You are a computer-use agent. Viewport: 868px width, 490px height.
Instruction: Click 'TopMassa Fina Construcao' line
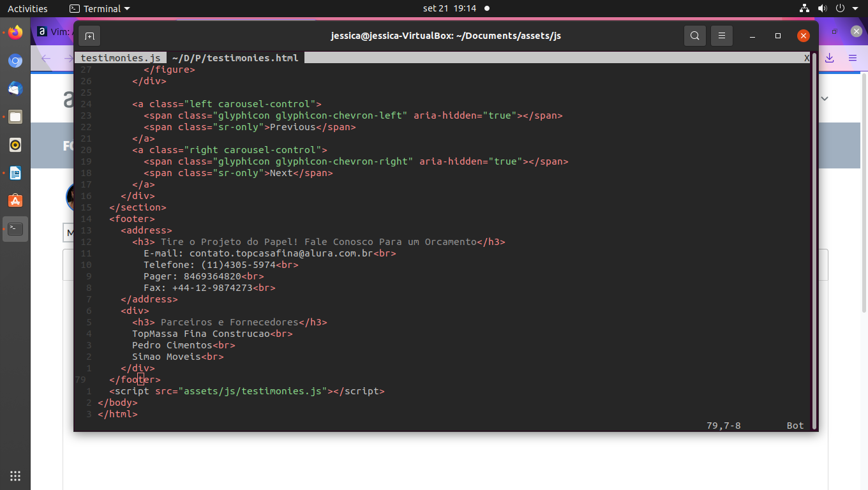point(201,334)
